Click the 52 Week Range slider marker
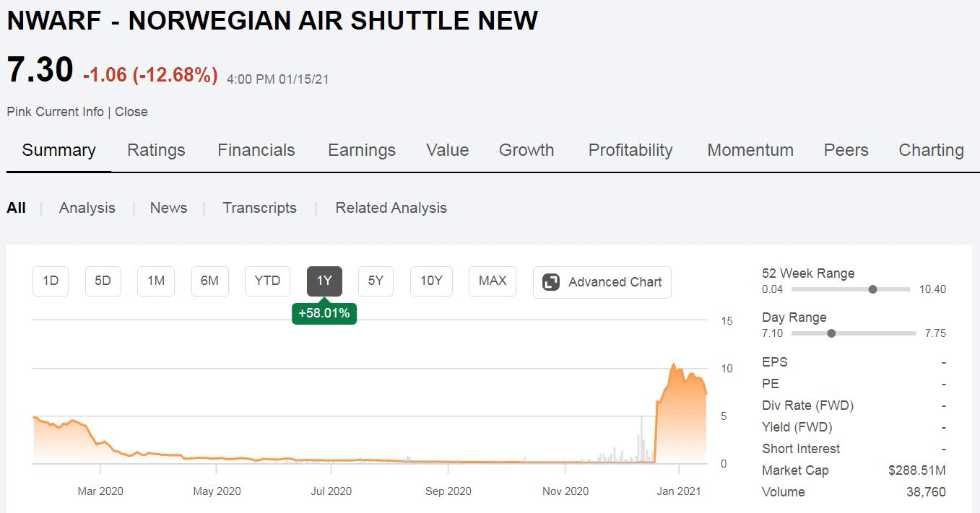The height and width of the screenshot is (513, 980). coord(872,289)
